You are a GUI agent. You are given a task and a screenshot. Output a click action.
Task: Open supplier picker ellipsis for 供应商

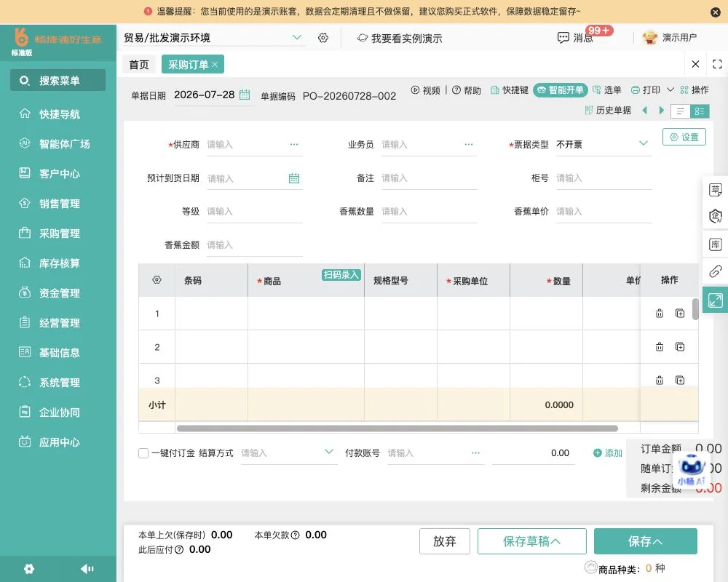pyautogui.click(x=294, y=144)
